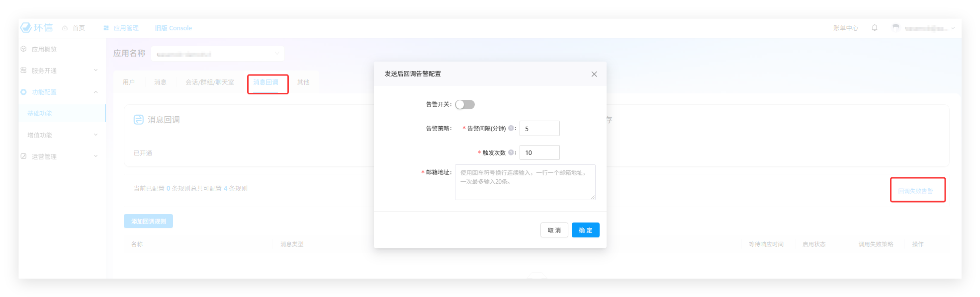980x297 pixels.
Task: Click help icon next to 告警间隔(分钟)
Action: pos(511,128)
